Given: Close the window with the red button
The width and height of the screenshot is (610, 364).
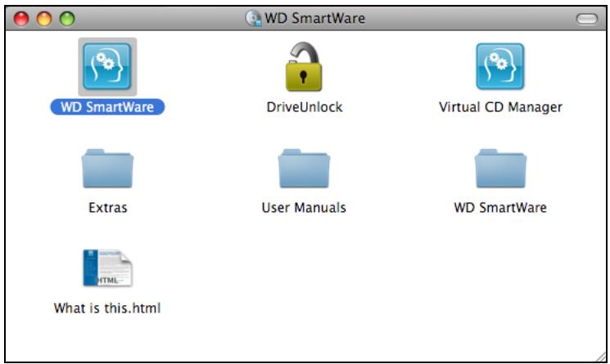Looking at the screenshot, I should click(x=21, y=19).
